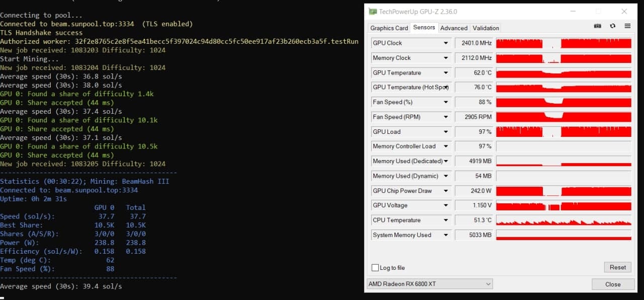The width and height of the screenshot is (644, 300).
Task: Click the GPU-Z title bar app icon
Action: click(x=373, y=12)
